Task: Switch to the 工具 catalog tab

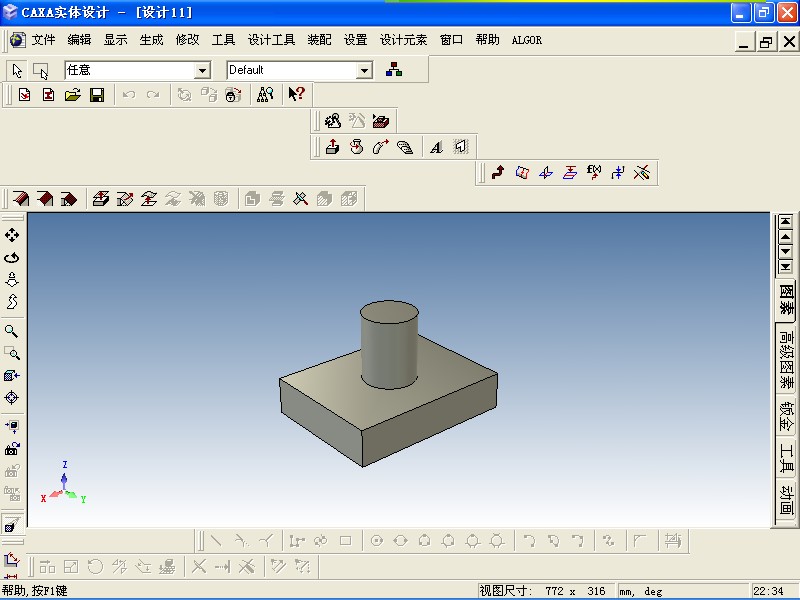Action: (x=786, y=458)
